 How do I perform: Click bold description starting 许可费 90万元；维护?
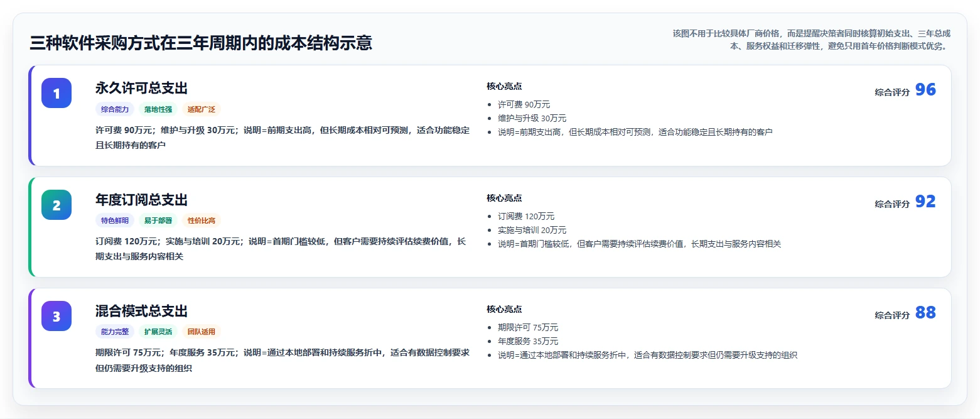click(x=283, y=138)
